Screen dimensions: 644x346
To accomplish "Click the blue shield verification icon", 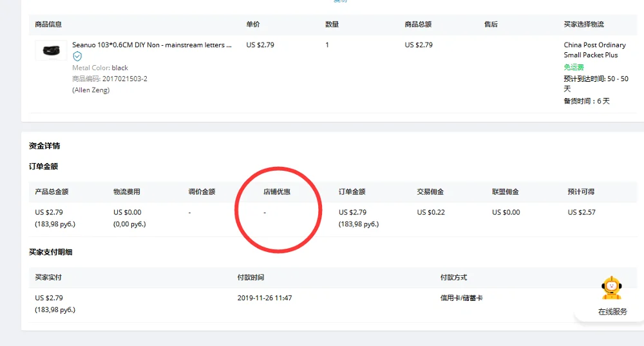I will 77,56.
